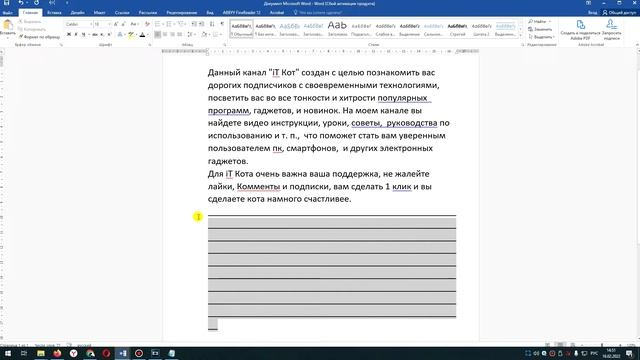Switch to the Design (Дизайн) tab

(x=77, y=13)
